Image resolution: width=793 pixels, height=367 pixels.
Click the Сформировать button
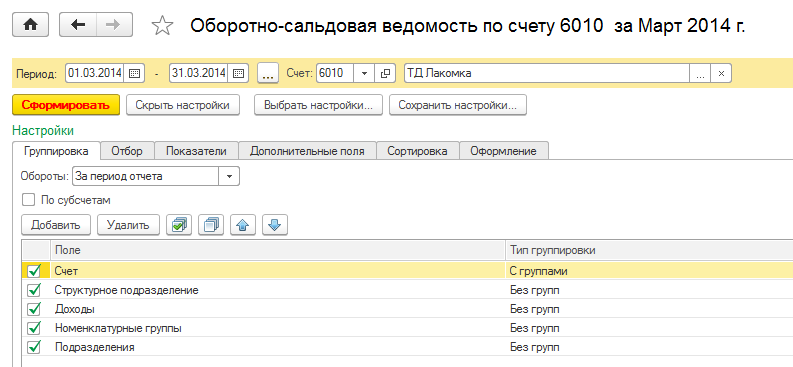(x=66, y=106)
